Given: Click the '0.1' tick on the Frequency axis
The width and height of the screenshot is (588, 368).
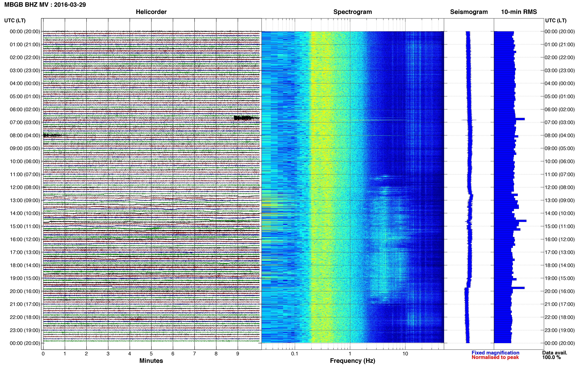Looking at the screenshot, I should click(295, 354).
